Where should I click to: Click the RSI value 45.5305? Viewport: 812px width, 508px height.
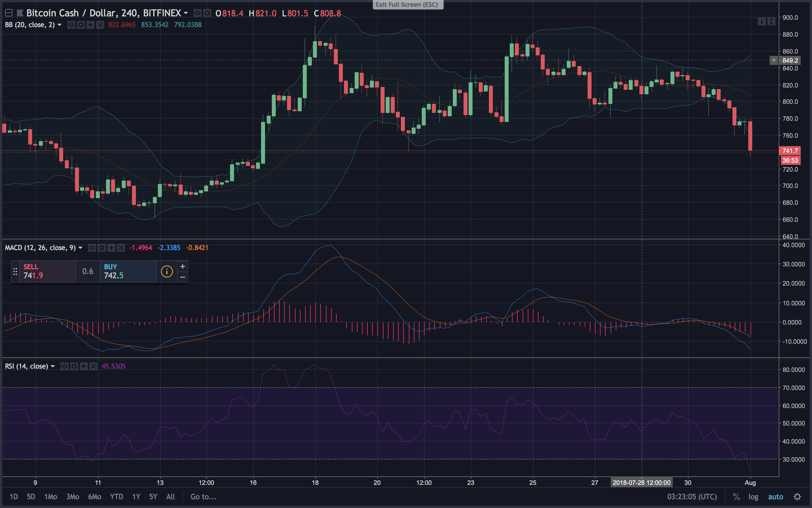pyautogui.click(x=113, y=366)
